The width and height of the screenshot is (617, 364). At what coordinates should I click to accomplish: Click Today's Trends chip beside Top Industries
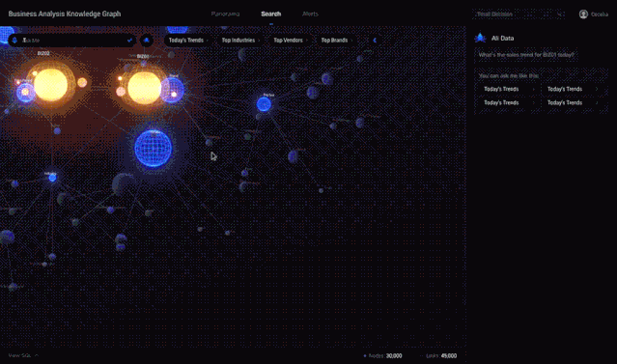click(x=188, y=41)
